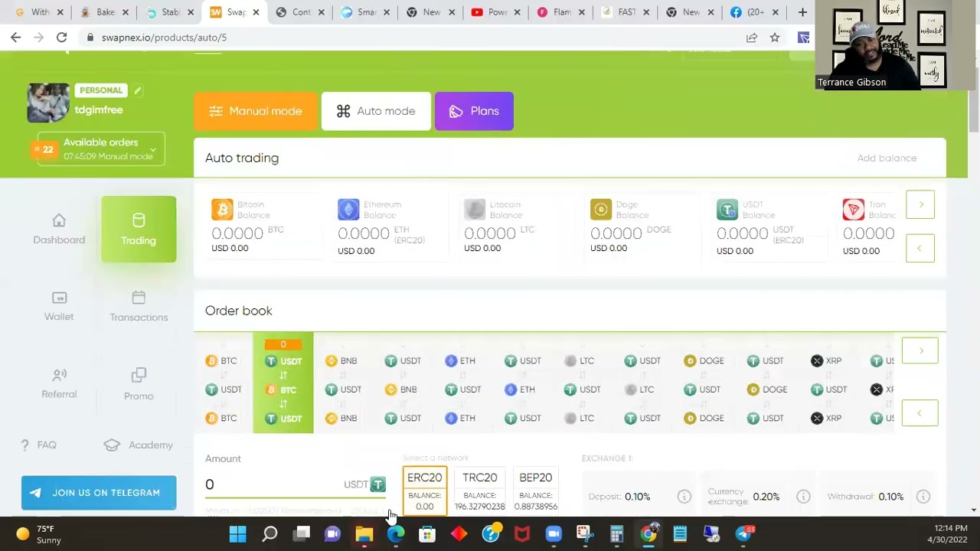Viewport: 980px width, 551px height.
Task: Show Withdrawal fee info
Action: 923,497
